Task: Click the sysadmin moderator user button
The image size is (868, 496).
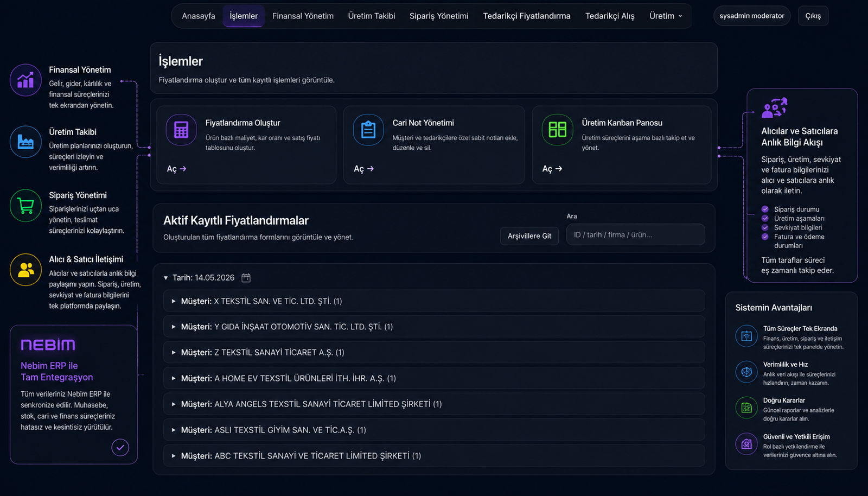Action: [752, 16]
